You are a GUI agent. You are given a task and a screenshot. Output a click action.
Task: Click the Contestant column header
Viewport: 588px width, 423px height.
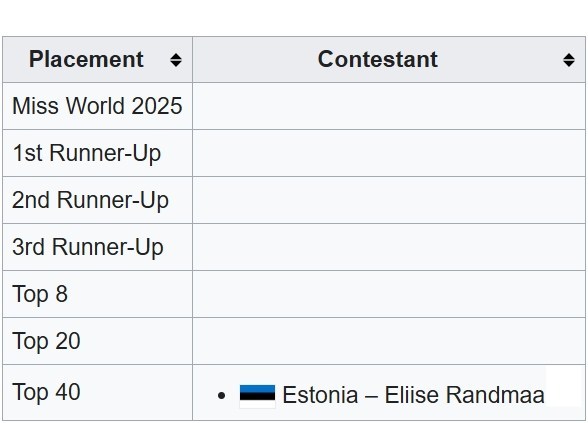(389, 60)
